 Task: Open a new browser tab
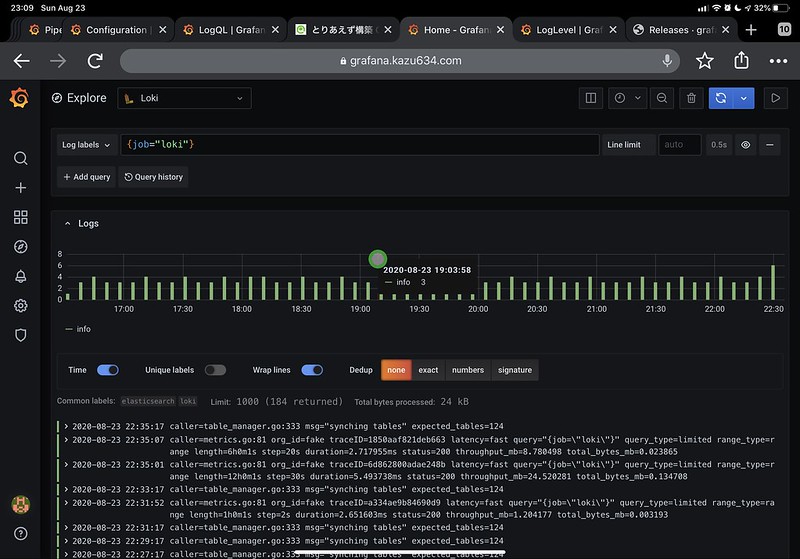(x=751, y=30)
